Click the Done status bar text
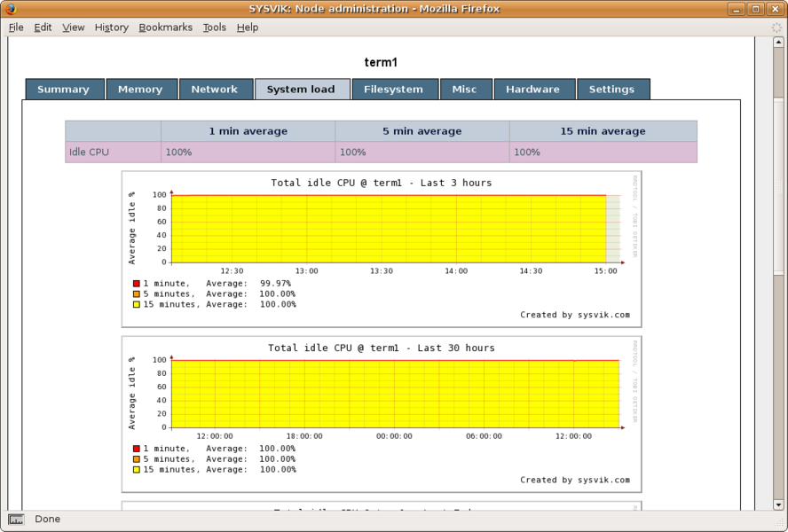788x532 pixels. 47,520
